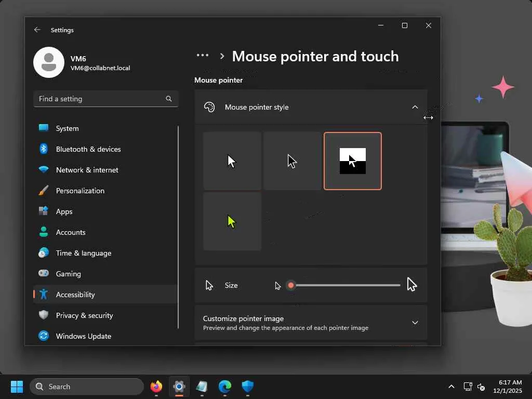
Task: Focus the Find a setting field
Action: click(x=106, y=99)
